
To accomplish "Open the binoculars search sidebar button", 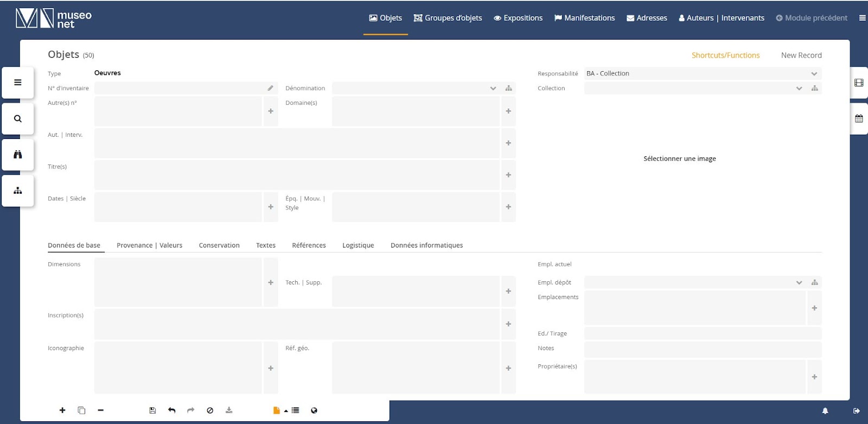I will point(18,155).
